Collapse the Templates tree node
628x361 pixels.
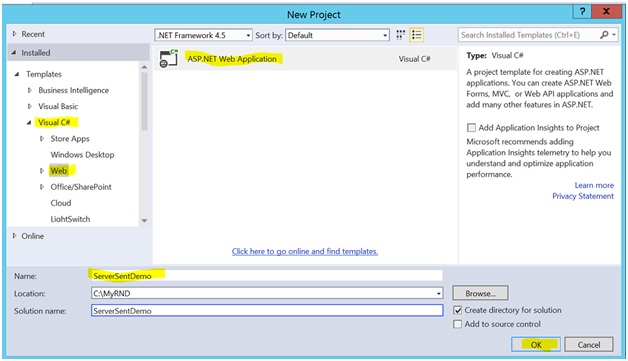17,74
